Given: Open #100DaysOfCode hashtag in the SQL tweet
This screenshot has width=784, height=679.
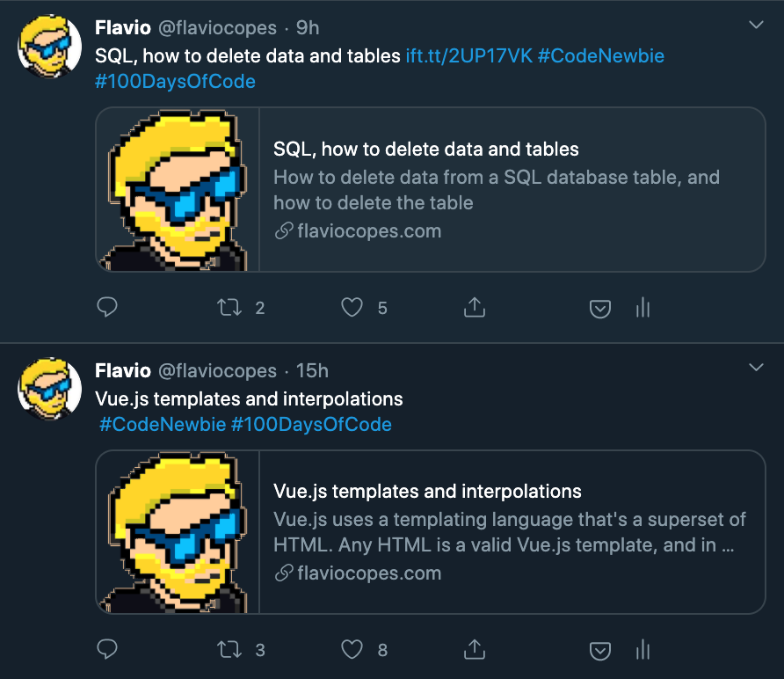Looking at the screenshot, I should point(175,82).
